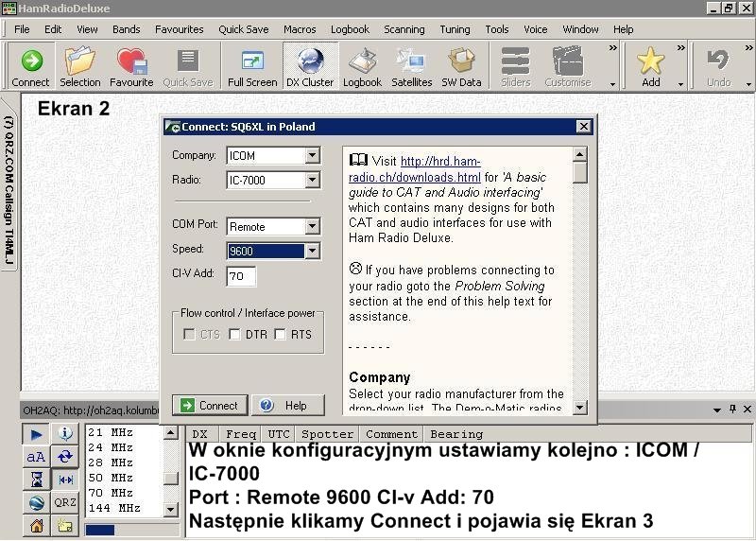Click the Connect button in the dialog

210,406
